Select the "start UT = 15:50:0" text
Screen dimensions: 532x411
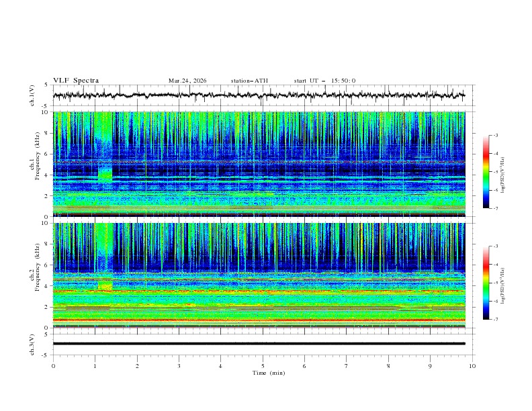(x=324, y=81)
